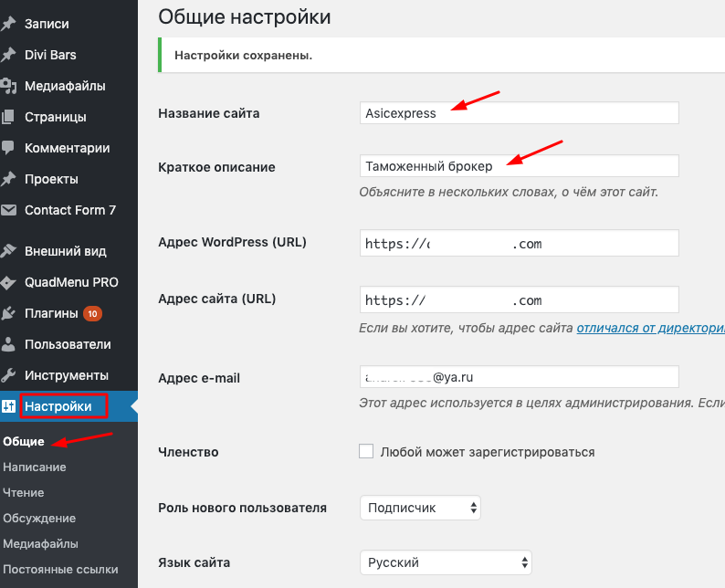Open the Пользователи menu
Image resolution: width=725 pixels, height=588 pixels.
68,344
